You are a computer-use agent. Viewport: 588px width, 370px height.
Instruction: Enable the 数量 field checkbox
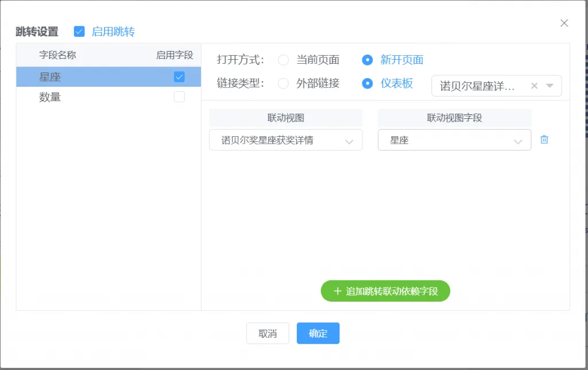point(179,97)
